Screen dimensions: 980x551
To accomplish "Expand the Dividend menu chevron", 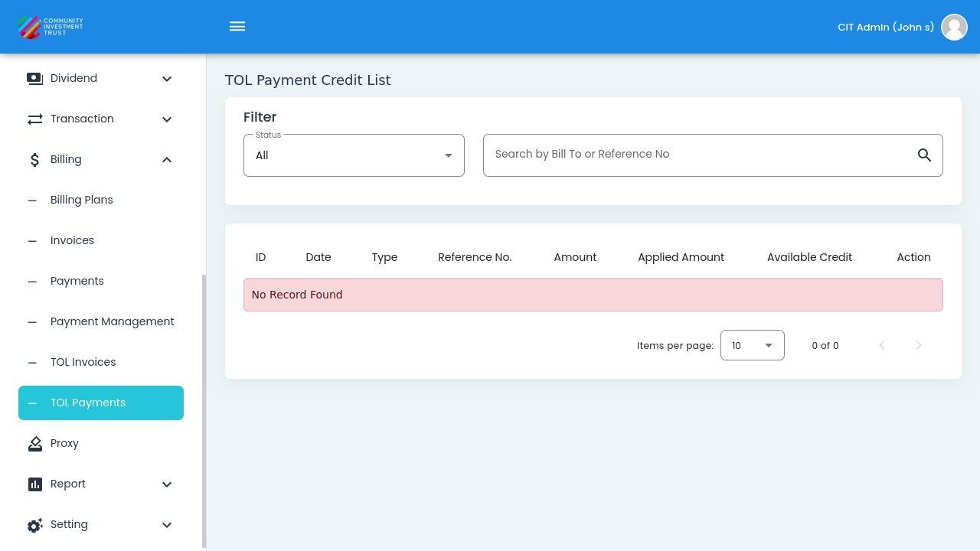I will (x=167, y=79).
